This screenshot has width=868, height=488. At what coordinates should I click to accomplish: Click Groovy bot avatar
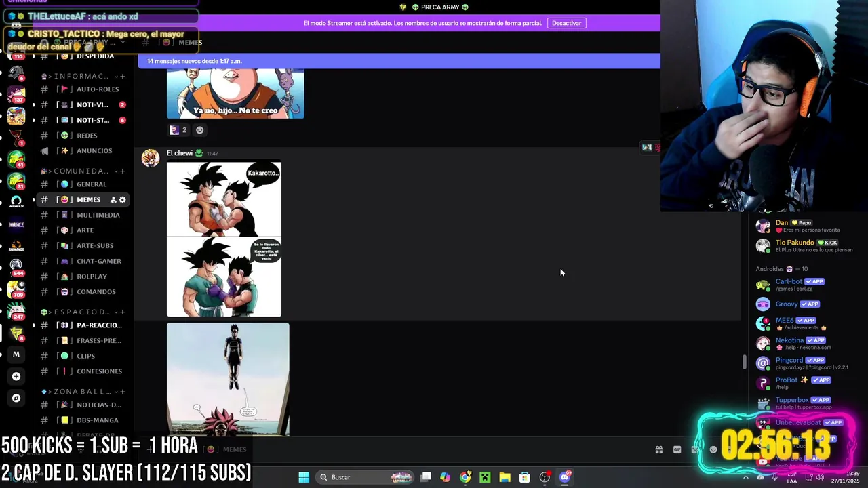click(764, 304)
